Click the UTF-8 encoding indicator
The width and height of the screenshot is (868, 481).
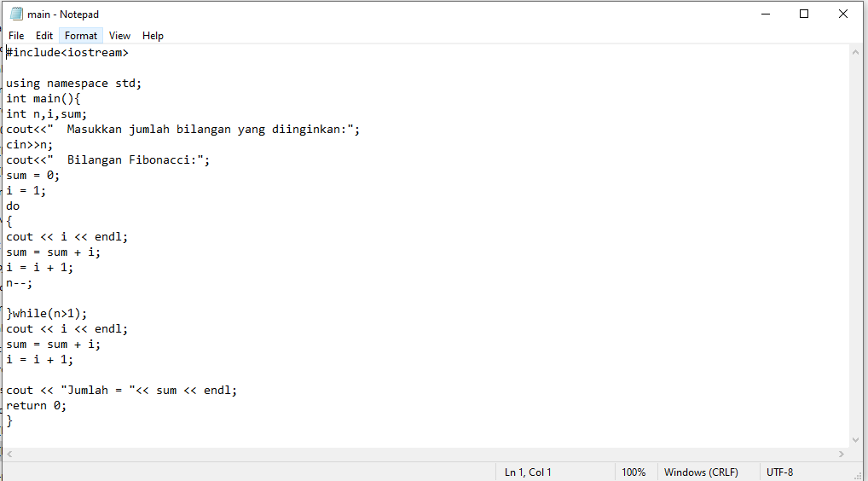pos(779,472)
